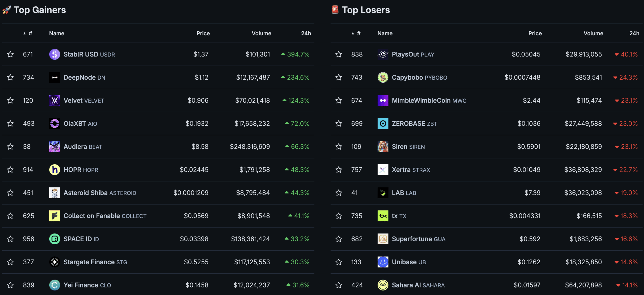
Task: Click the PlaysOut planet logo icon
Action: coord(383,54)
